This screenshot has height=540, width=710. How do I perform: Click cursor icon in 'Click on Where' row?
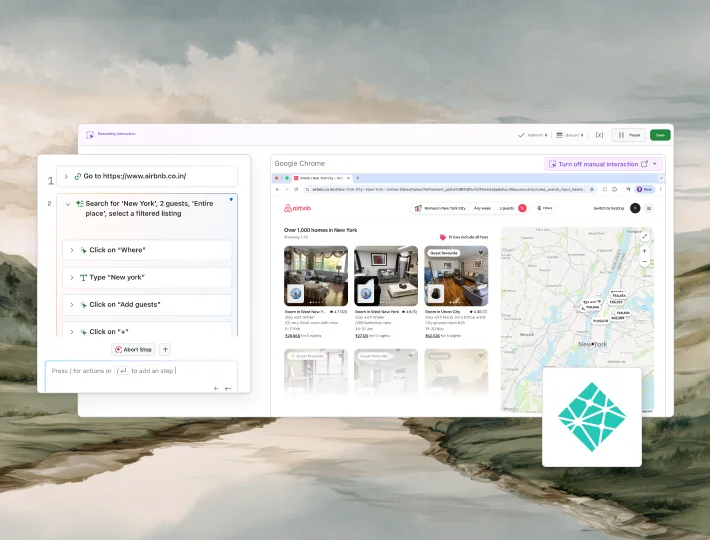[x=83, y=250]
